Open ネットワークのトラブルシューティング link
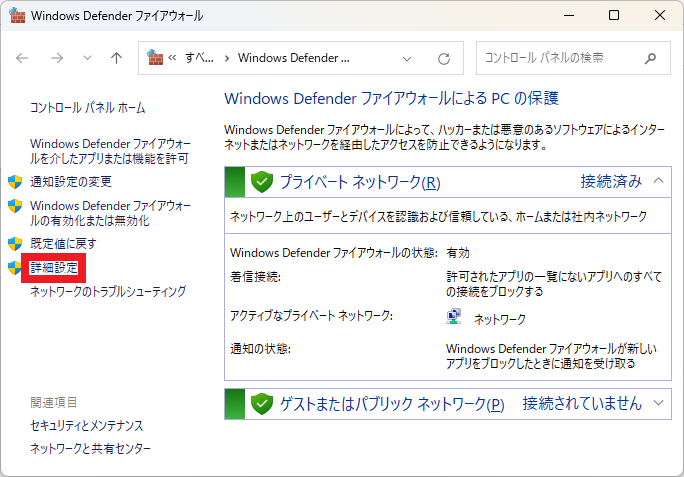This screenshot has height=477, width=684. pos(108,291)
